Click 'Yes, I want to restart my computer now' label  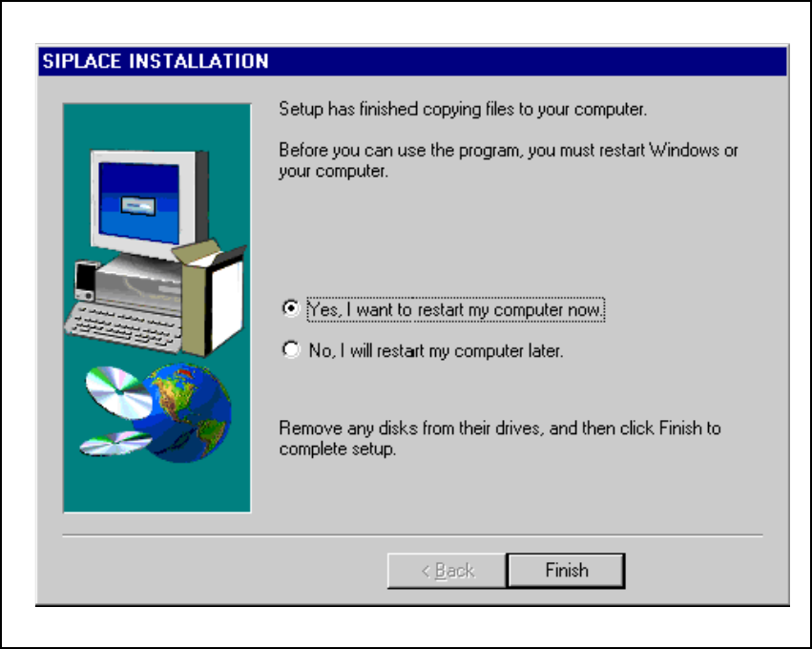pos(456,310)
